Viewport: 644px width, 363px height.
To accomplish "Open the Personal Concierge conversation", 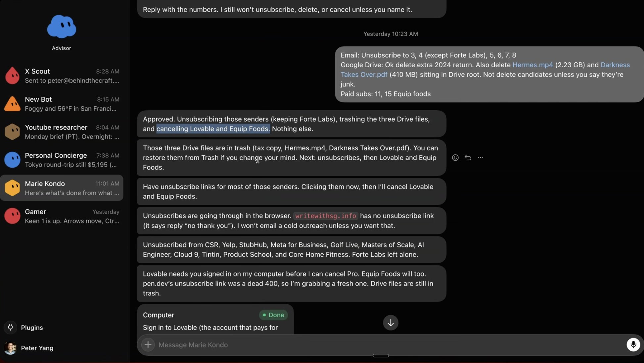I will pos(62,160).
